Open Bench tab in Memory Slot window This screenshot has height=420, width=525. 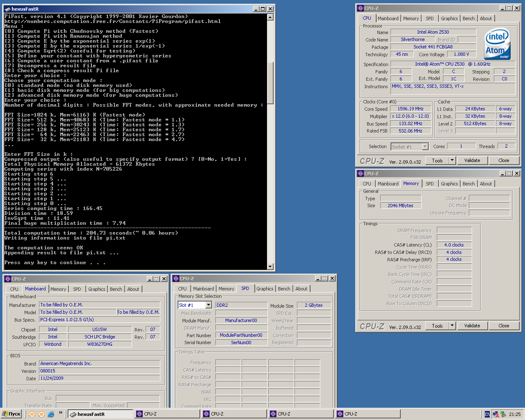pos(284,289)
